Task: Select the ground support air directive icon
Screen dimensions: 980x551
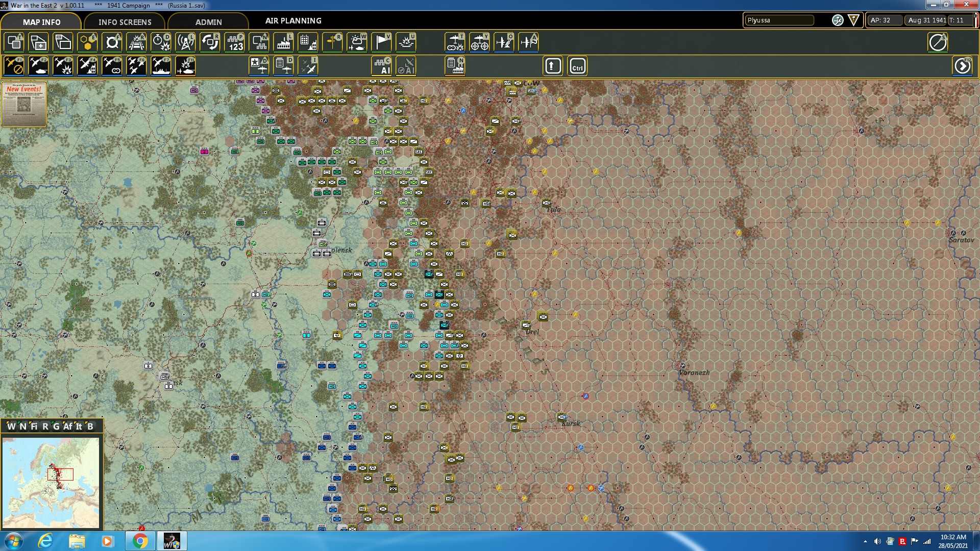Action: point(39,66)
